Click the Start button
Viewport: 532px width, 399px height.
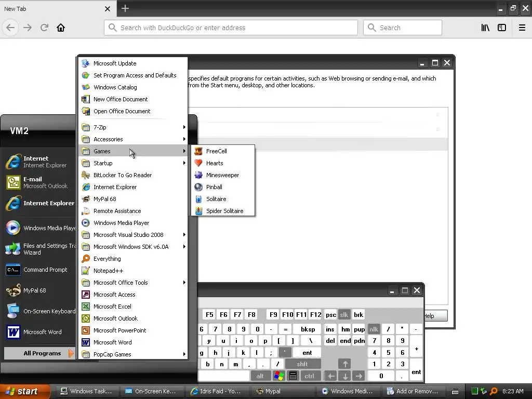point(25,391)
